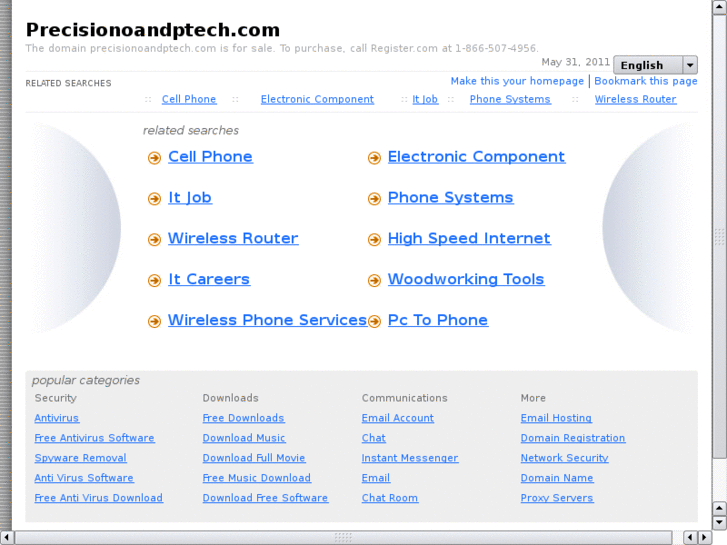Click the orange arrow icon beside It Careers
Viewport: 727px width, 545px height.
[154, 281]
